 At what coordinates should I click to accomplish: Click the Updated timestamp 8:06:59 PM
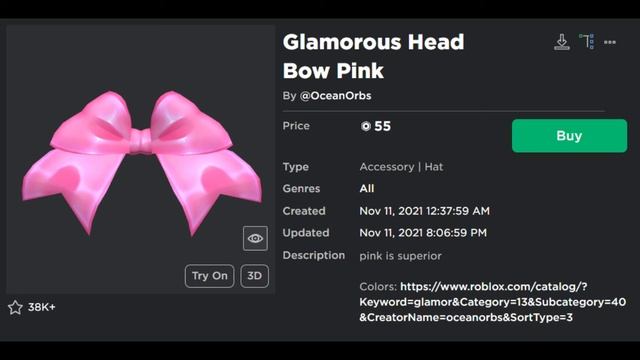coord(456,233)
